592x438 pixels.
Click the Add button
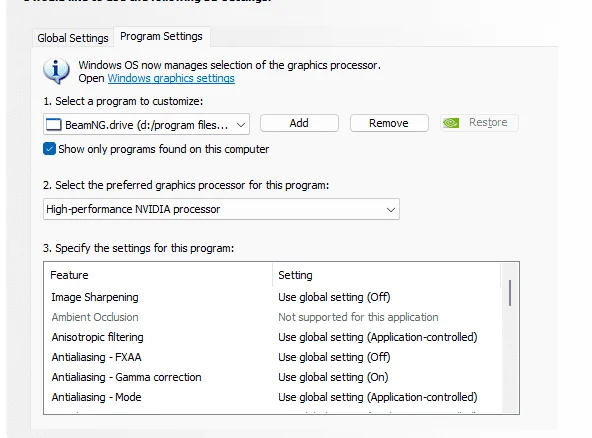click(x=299, y=123)
